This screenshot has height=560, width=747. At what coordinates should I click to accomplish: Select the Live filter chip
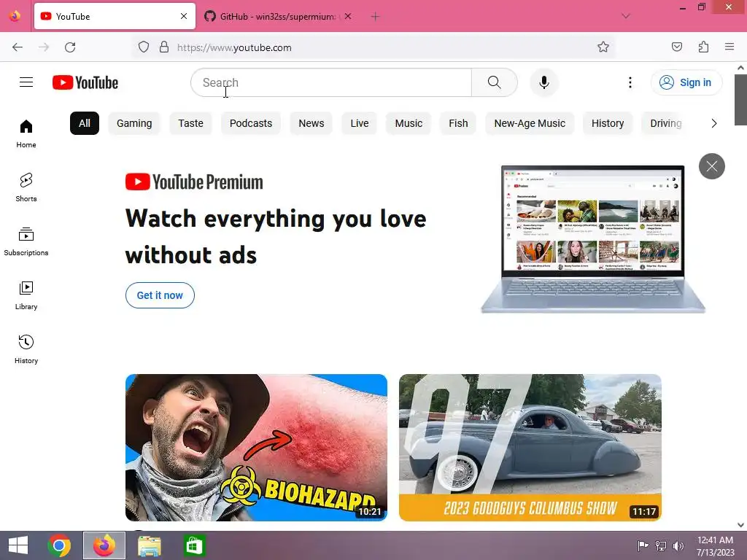pyautogui.click(x=359, y=123)
